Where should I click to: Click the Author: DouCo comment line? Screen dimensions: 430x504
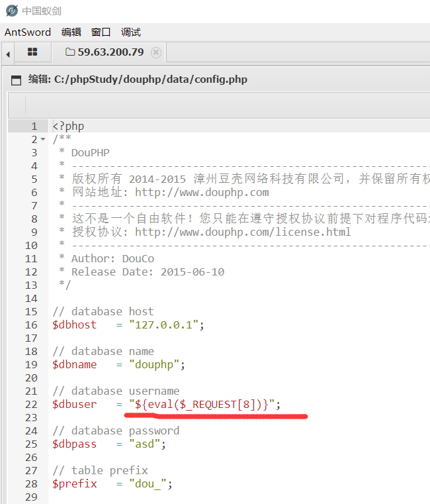pyautogui.click(x=107, y=258)
